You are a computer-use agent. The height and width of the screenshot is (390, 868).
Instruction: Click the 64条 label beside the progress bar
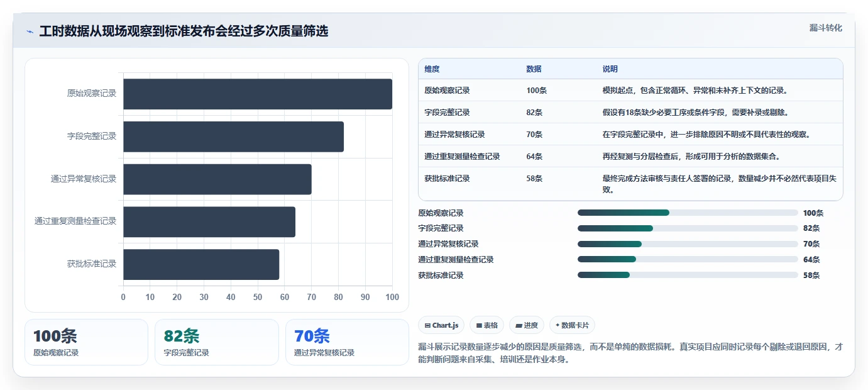(x=811, y=260)
